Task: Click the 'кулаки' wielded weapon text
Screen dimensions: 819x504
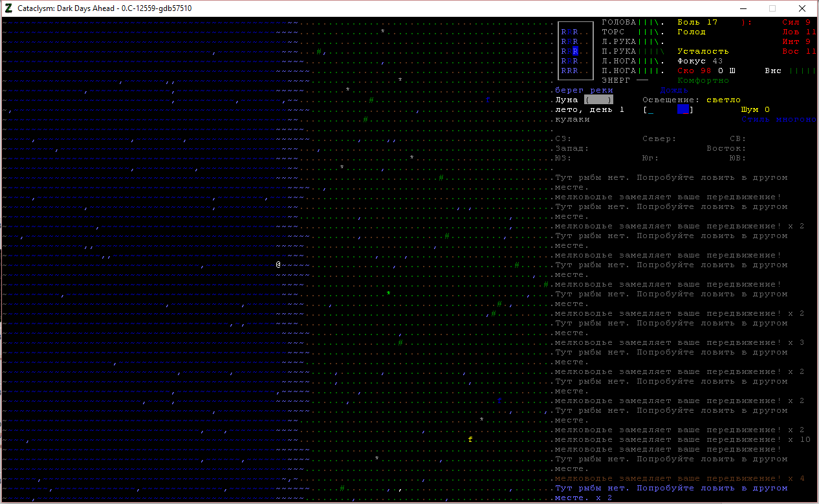Action: click(573, 119)
